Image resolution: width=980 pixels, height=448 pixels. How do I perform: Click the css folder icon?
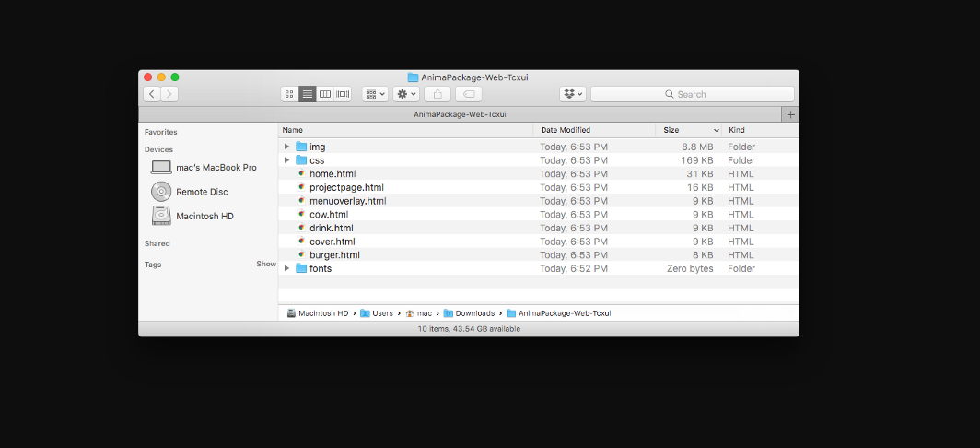click(x=301, y=160)
